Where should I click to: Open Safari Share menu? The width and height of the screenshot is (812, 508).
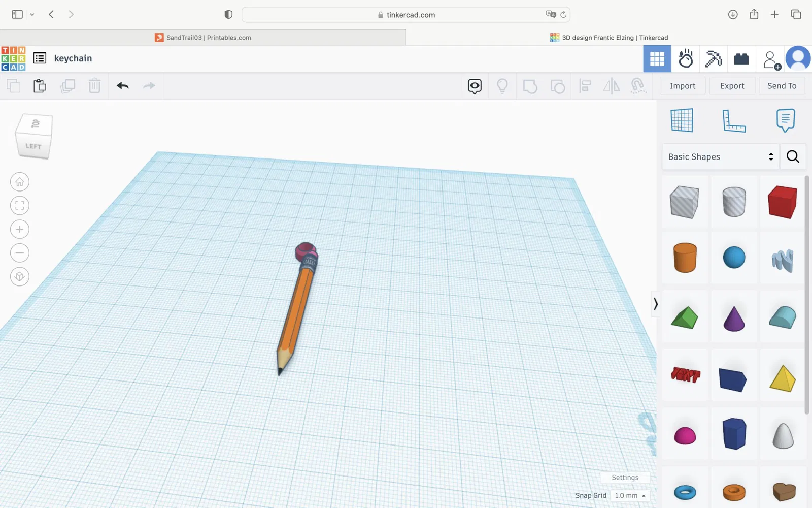coord(754,14)
